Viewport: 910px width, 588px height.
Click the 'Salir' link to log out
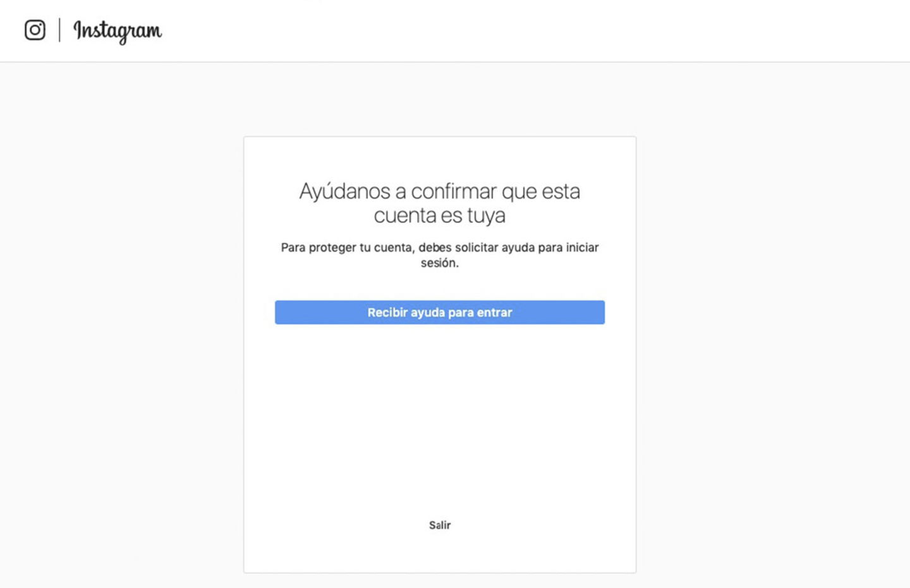440,525
